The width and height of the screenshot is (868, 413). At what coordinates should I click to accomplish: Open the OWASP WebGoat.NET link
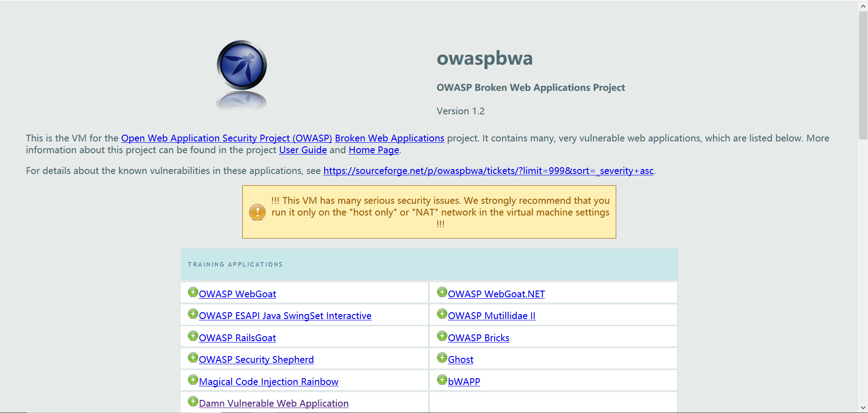(496, 294)
